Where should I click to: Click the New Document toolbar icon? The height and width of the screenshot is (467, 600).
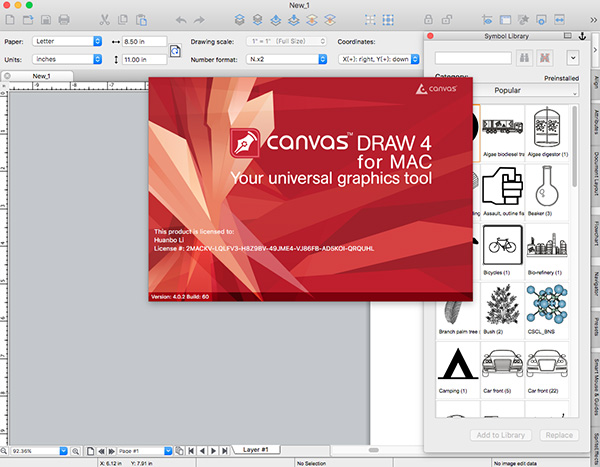(x=10, y=20)
